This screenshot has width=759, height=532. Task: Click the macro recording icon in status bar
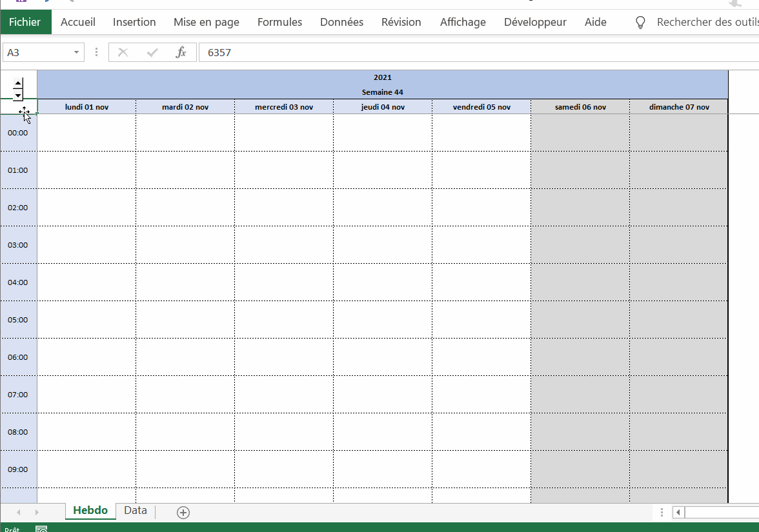[x=41, y=529]
